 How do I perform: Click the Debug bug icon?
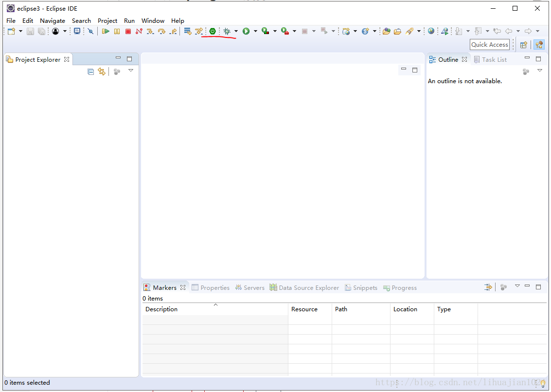[227, 31]
